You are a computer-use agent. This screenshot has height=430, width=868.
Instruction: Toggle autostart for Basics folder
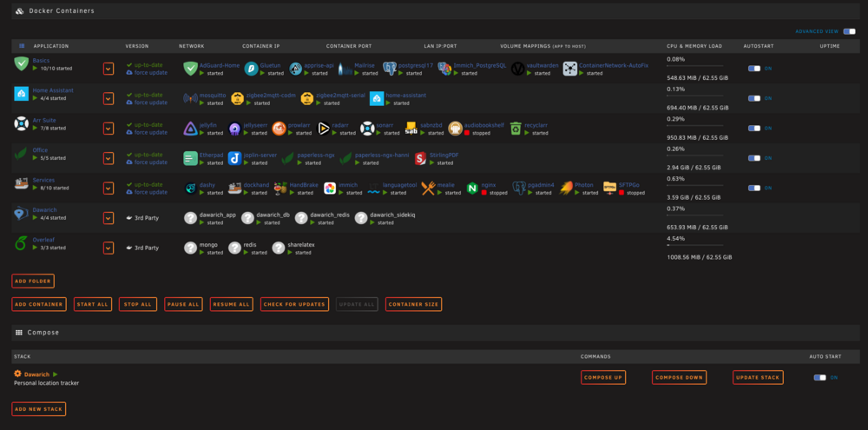754,68
